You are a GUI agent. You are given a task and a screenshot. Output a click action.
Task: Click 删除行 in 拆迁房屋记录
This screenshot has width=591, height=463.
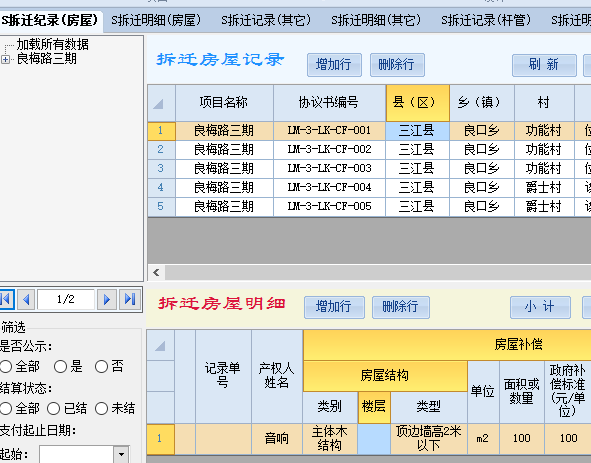pyautogui.click(x=397, y=65)
